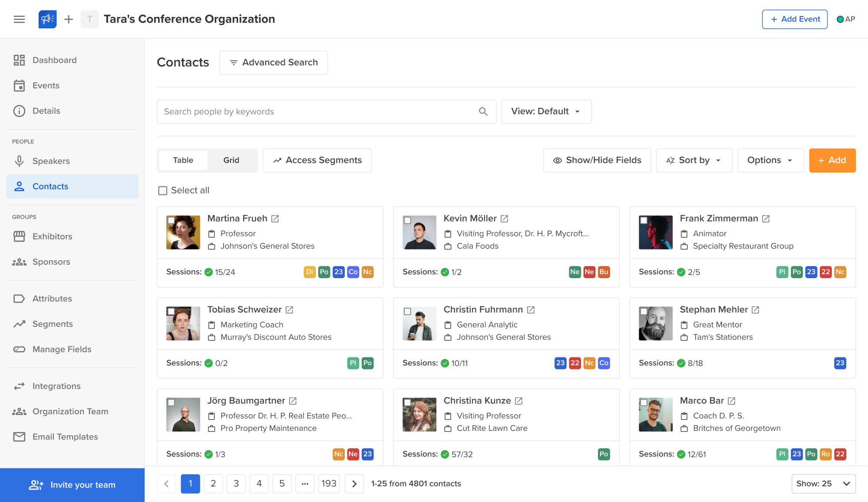Open Martina Frueh's profile via external link icon
Screen dimensions: 868x502
[x=275, y=219]
